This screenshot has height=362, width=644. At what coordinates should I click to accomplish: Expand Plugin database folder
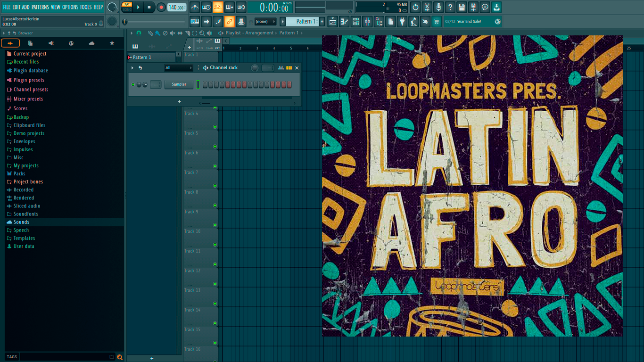click(x=31, y=71)
